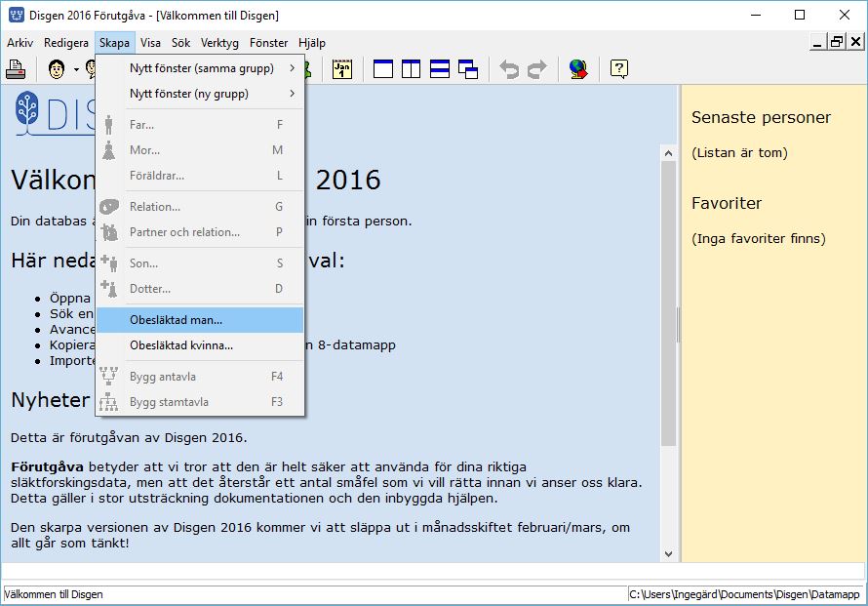
Task: Open the Sök menu
Action: (x=180, y=43)
